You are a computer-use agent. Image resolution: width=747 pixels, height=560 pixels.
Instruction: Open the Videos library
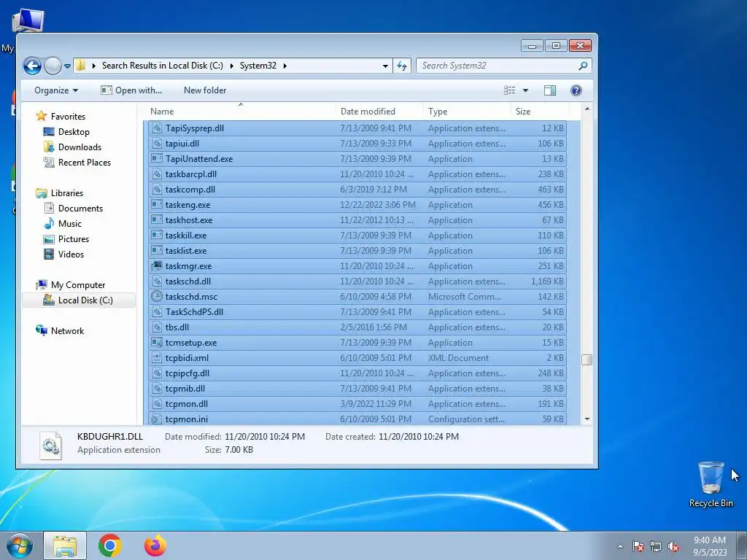click(x=71, y=254)
